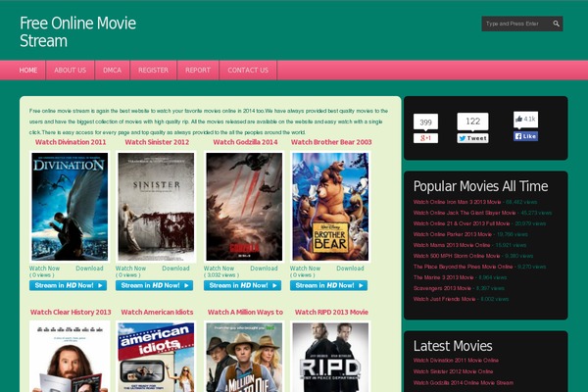Open the Report menu item
This screenshot has height=392, width=588.
point(198,71)
